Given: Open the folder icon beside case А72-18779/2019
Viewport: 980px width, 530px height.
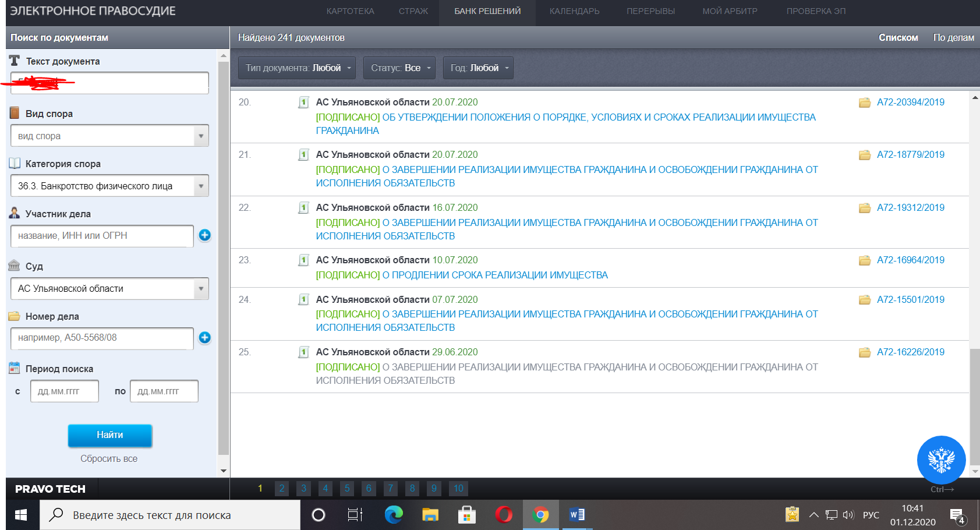Looking at the screenshot, I should coord(865,155).
